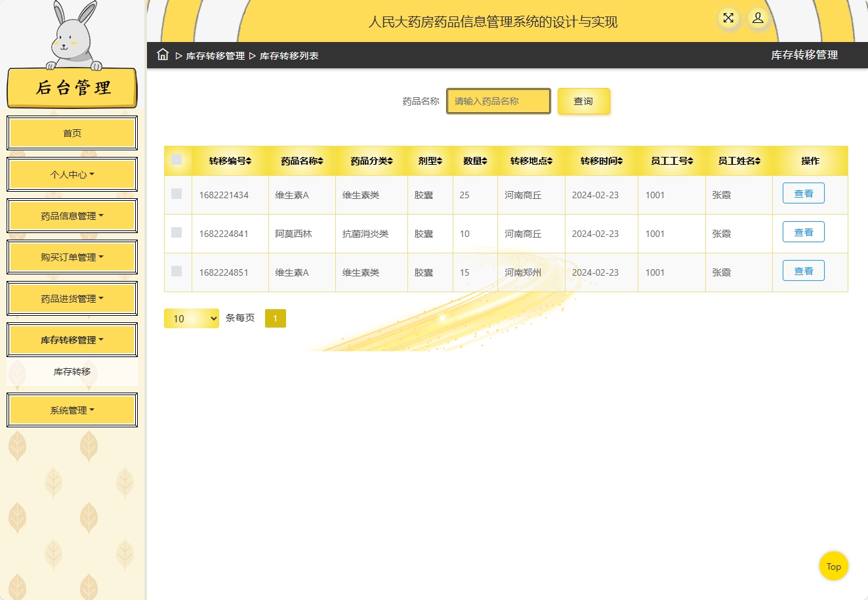
Task: Click the rabbit mascot logo
Action: click(x=71, y=36)
